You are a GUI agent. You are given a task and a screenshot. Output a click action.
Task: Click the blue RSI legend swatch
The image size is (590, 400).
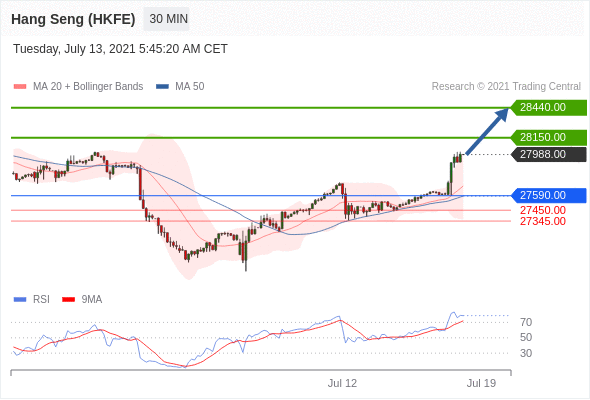tap(20, 300)
